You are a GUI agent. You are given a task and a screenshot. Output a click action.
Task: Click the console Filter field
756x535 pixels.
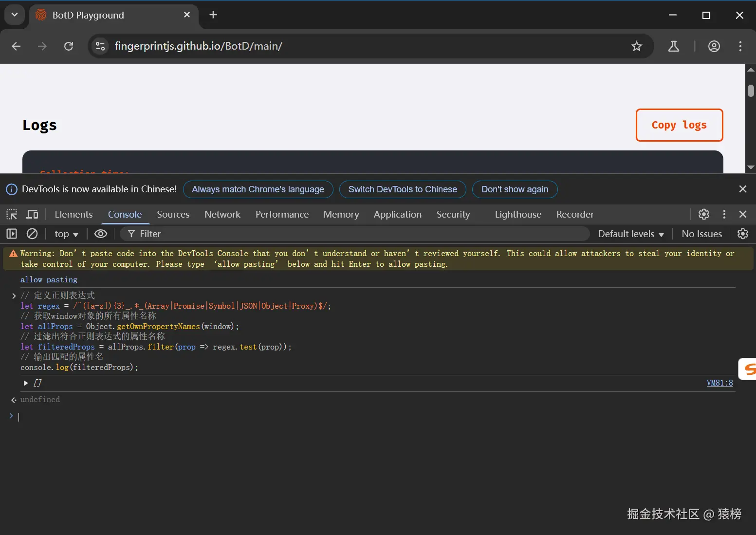tap(355, 234)
